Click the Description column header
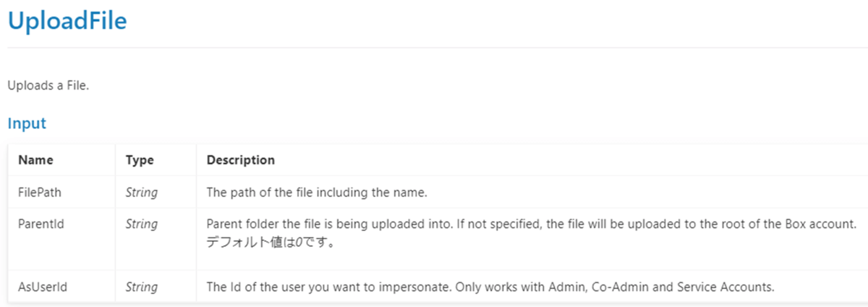 (x=240, y=160)
